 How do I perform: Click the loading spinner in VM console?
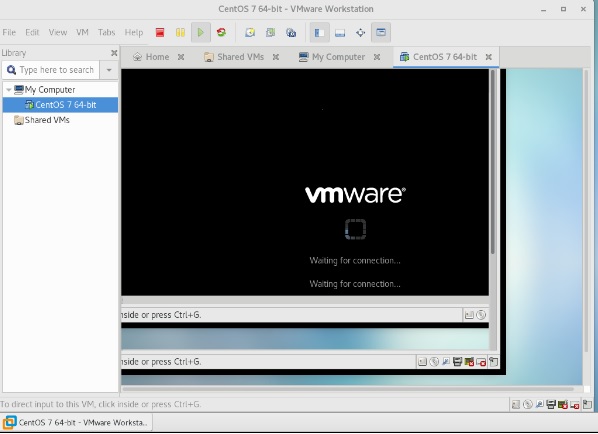[355, 229]
